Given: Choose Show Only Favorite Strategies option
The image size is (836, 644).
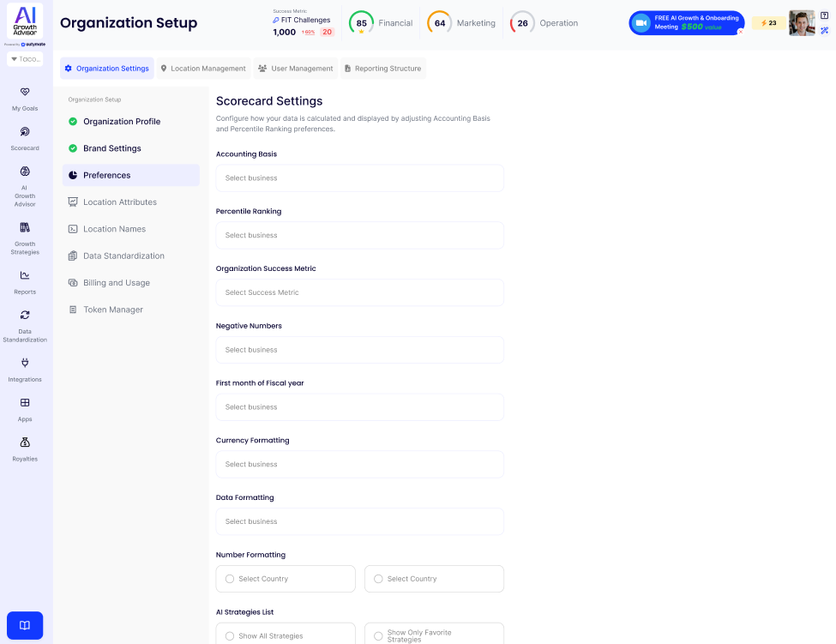Looking at the screenshot, I should coord(378,635).
